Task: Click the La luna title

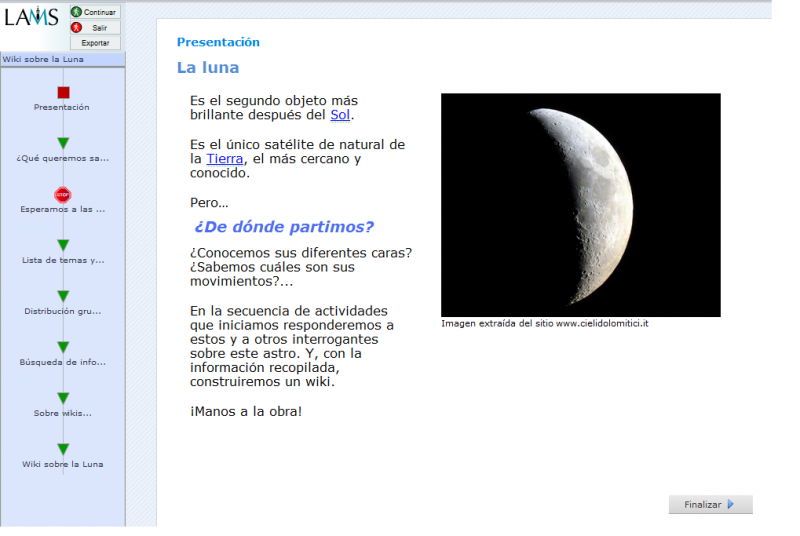Action: (x=208, y=67)
